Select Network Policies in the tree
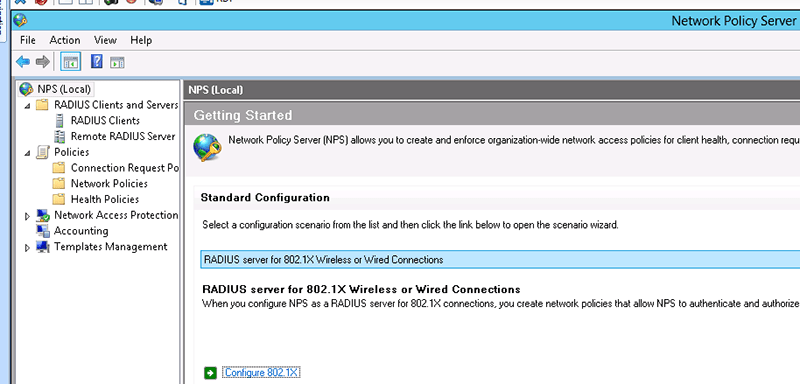 point(109,184)
